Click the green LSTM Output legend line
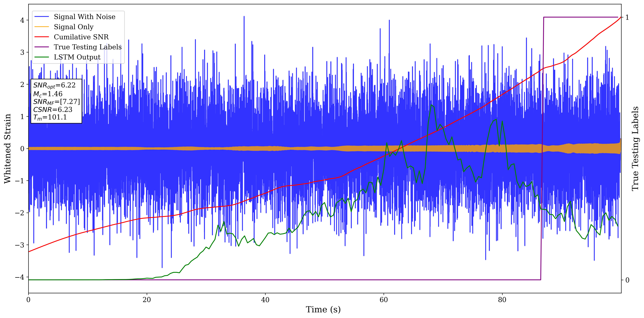The width and height of the screenshot is (644, 318). click(x=42, y=57)
